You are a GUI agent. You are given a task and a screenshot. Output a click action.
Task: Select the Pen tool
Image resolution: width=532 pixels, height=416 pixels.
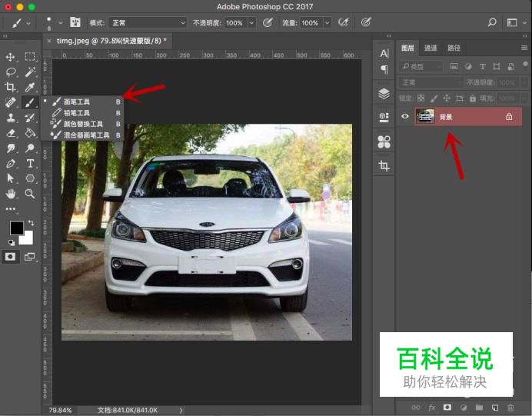click(11, 164)
